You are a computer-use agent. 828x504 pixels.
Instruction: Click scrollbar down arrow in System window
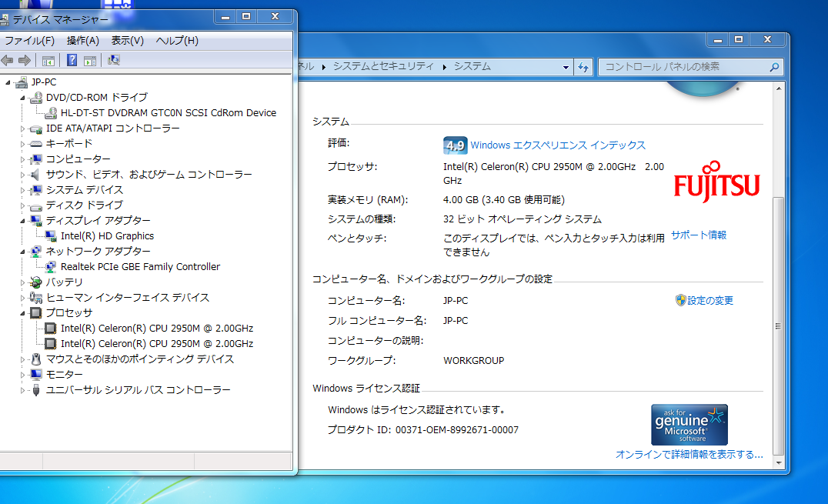[778, 462]
